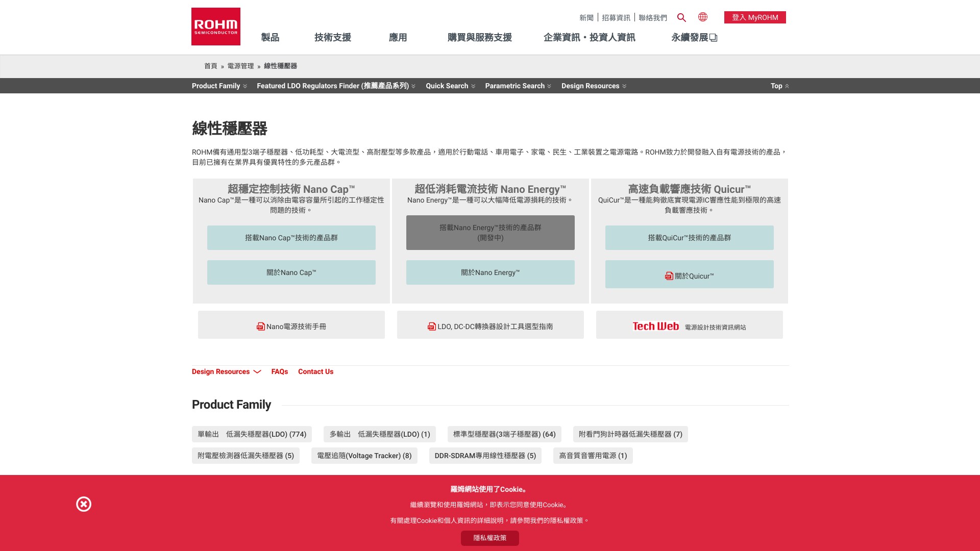Open the LDO, DC-DC design guide PDF
The height and width of the screenshot is (551, 980).
click(490, 326)
